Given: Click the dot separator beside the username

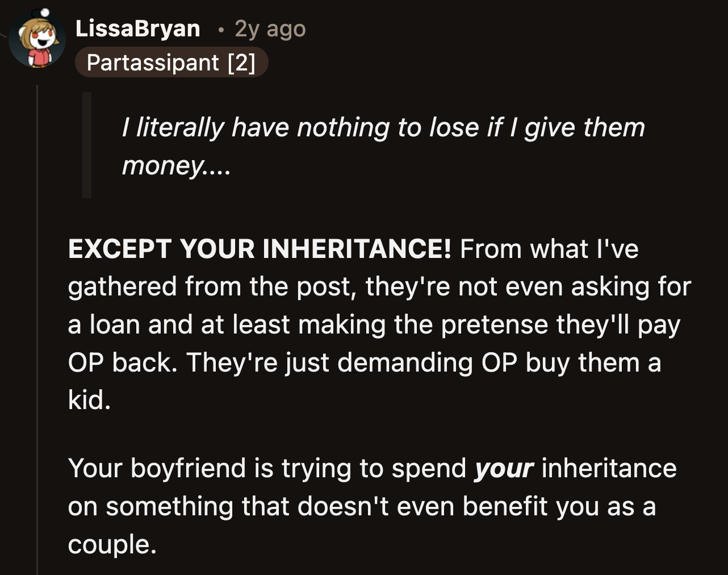Looking at the screenshot, I should tap(219, 30).
